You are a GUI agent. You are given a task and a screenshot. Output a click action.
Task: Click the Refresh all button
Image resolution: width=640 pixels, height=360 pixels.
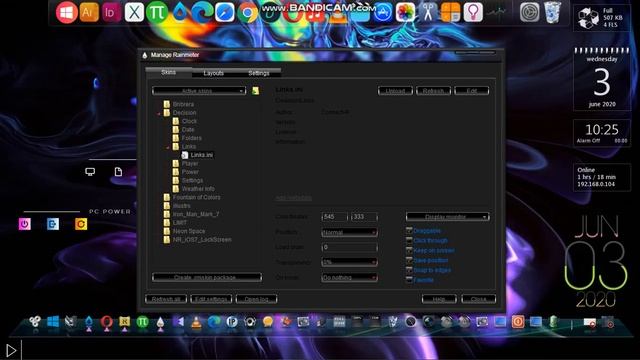coord(166,299)
